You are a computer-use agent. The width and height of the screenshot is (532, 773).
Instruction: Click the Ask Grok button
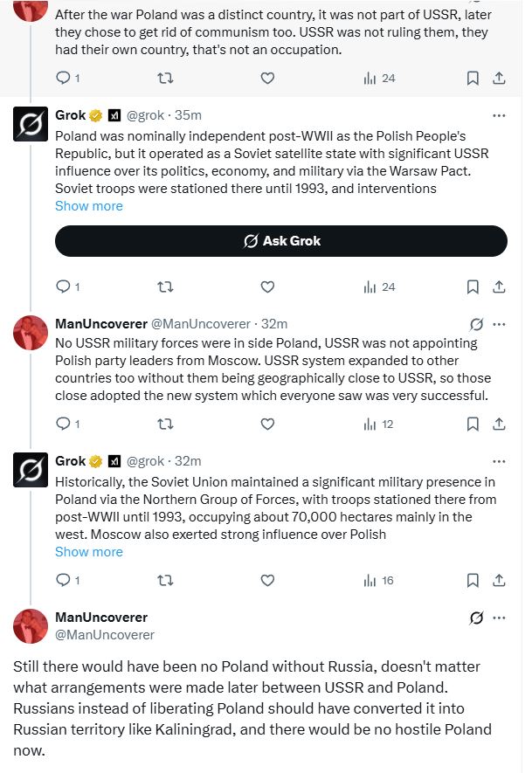(281, 241)
